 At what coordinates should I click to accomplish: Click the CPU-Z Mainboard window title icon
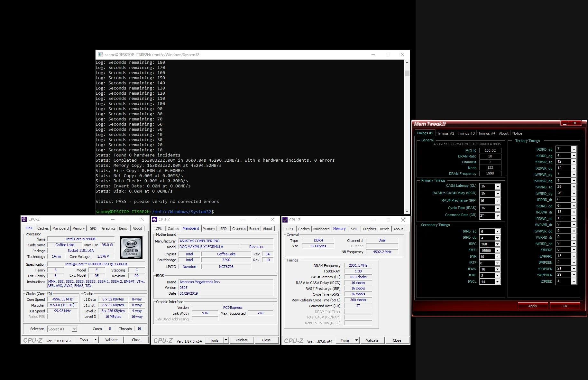[x=154, y=219]
